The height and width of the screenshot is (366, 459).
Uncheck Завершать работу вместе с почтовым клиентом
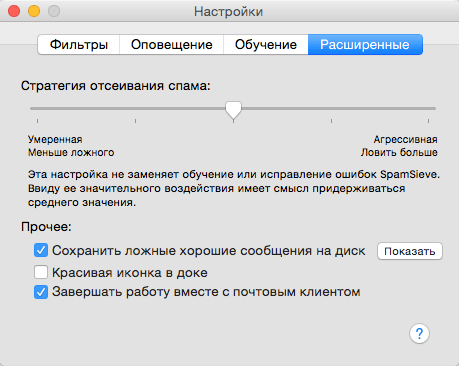(x=41, y=292)
